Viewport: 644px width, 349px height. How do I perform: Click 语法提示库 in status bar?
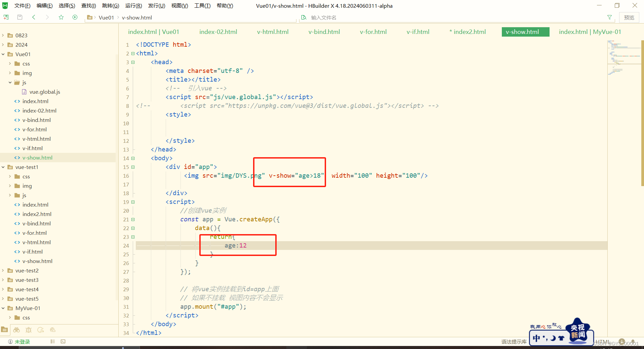(x=514, y=342)
